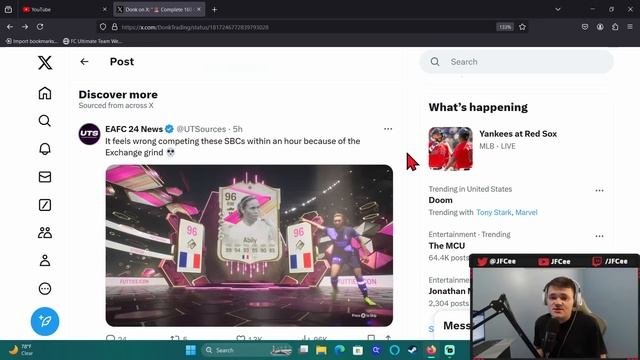Switch to the YouTube browser tab
640x360 pixels.
(62, 9)
